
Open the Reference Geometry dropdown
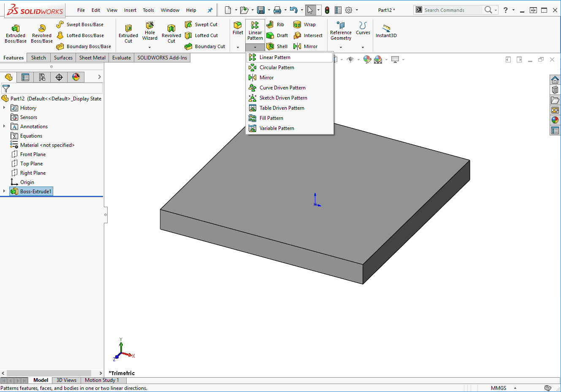pyautogui.click(x=341, y=47)
